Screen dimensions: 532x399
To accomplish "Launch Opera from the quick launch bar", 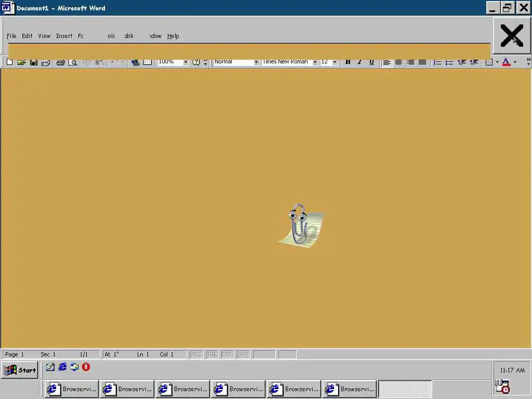I will 86,367.
